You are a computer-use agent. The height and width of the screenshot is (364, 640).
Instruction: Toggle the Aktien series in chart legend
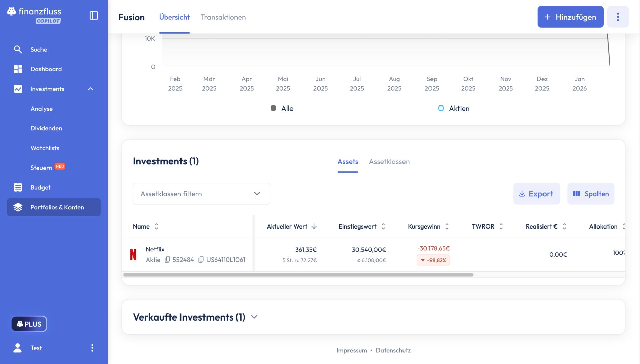coord(453,108)
